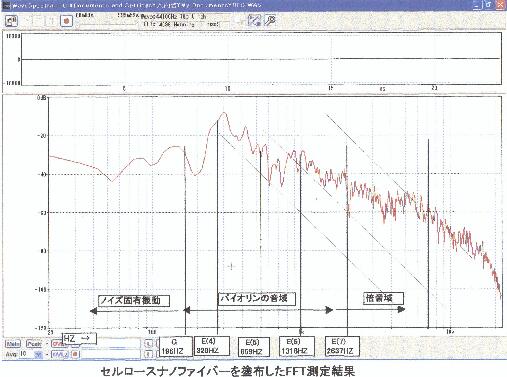The image size is (507, 377).
Task: Click the faded pause button in toolbar
Action: (x=51, y=21)
